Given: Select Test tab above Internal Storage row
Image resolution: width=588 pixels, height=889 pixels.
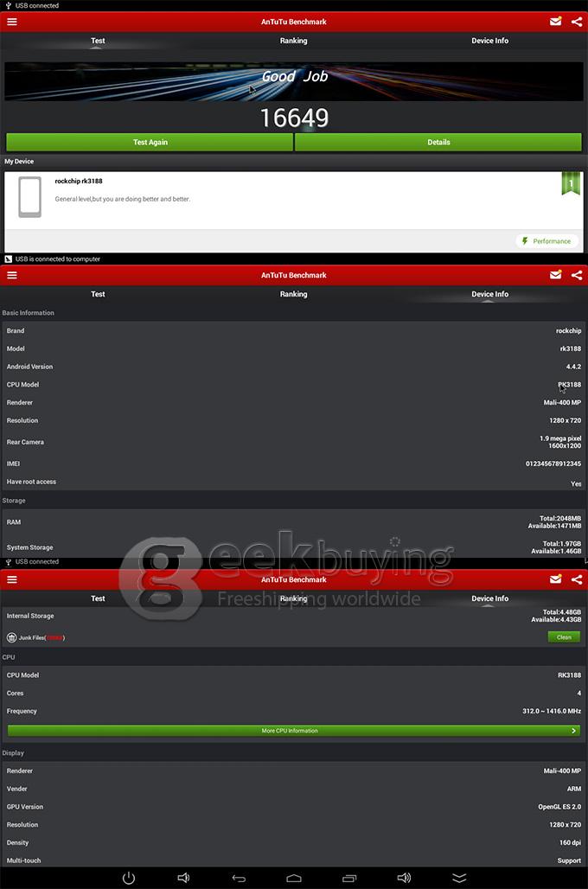Looking at the screenshot, I should point(98,598).
